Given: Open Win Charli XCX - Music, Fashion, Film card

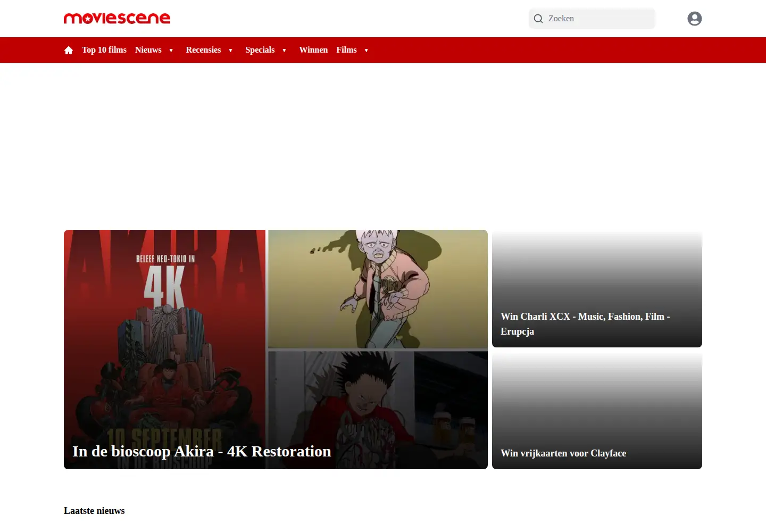Looking at the screenshot, I should [597, 289].
